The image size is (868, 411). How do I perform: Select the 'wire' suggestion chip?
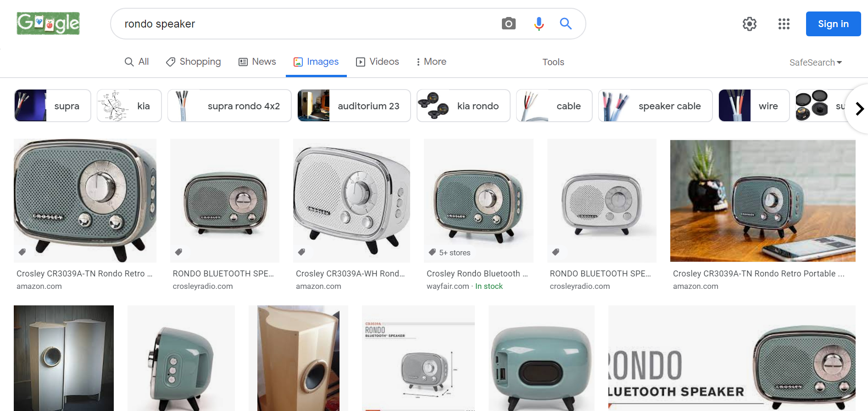tap(754, 106)
